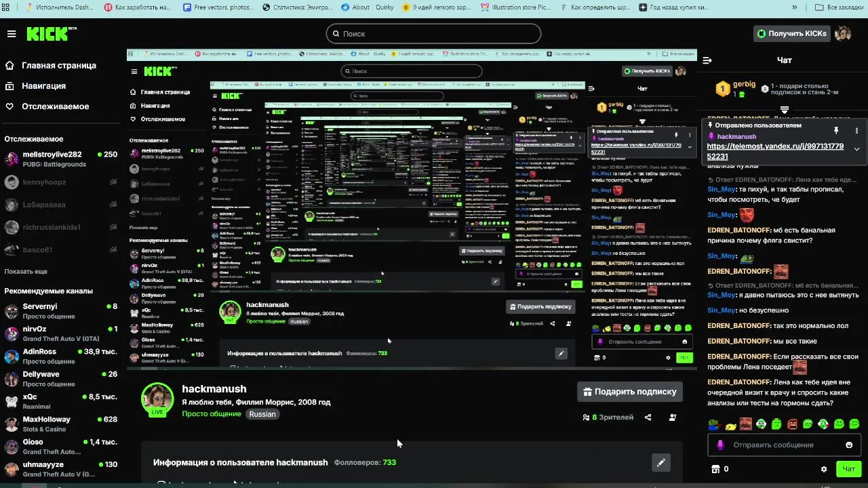Viewport: 868px width, 488px height.
Task: Open the telemost.yandex.ru pinned link
Action: [775, 151]
